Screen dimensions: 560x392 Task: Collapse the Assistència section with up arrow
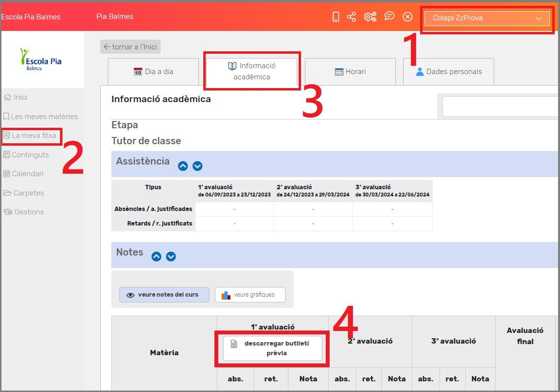point(183,166)
